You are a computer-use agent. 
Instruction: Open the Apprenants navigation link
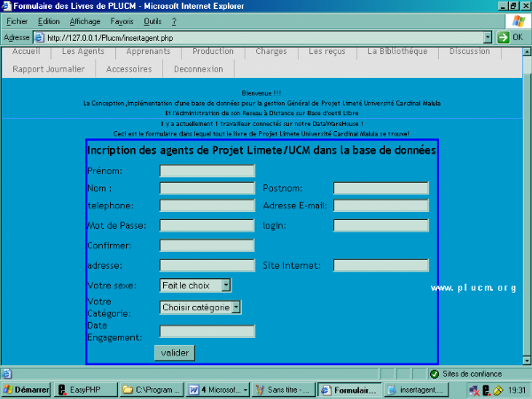pyautogui.click(x=148, y=51)
